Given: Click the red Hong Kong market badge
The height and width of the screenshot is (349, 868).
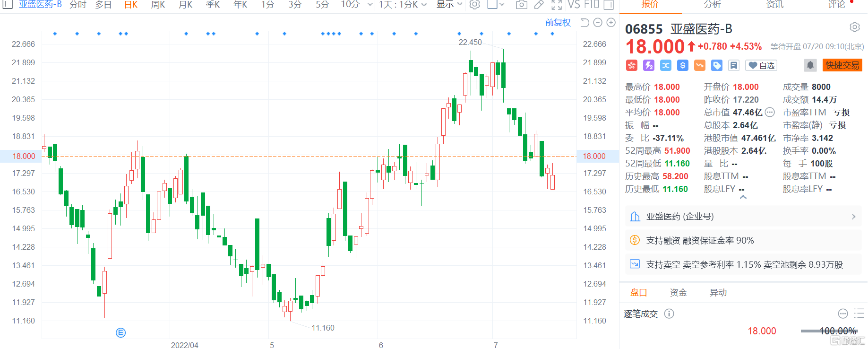Looking at the screenshot, I should pyautogui.click(x=632, y=65).
